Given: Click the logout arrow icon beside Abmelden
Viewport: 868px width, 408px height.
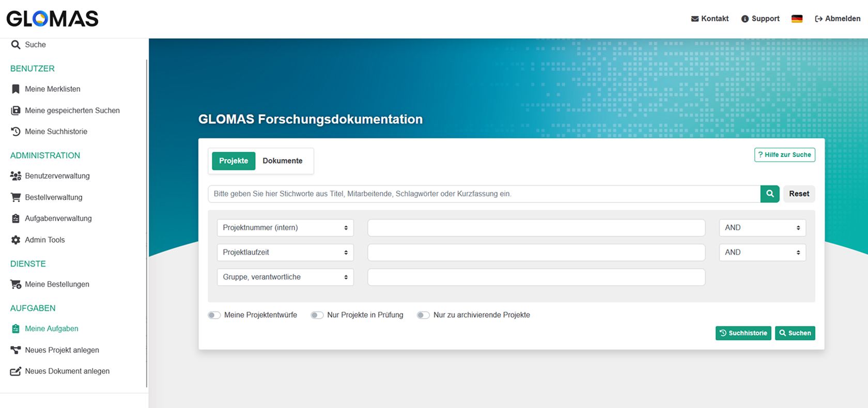Looking at the screenshot, I should (819, 19).
